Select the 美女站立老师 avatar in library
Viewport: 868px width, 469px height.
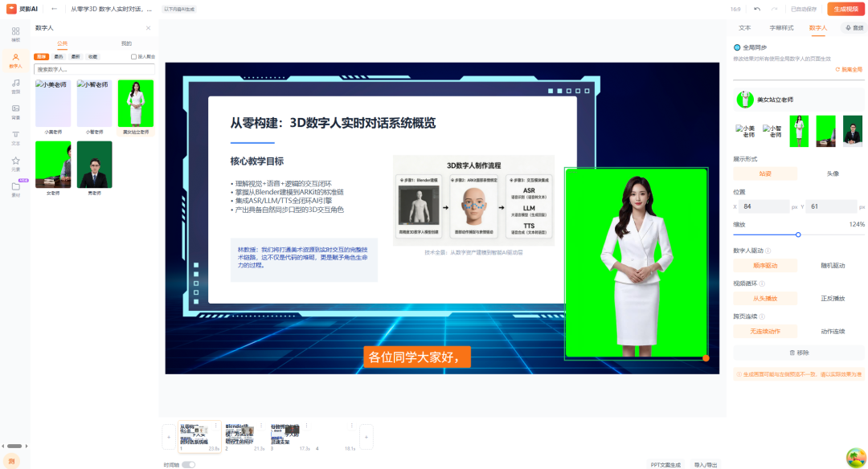136,108
